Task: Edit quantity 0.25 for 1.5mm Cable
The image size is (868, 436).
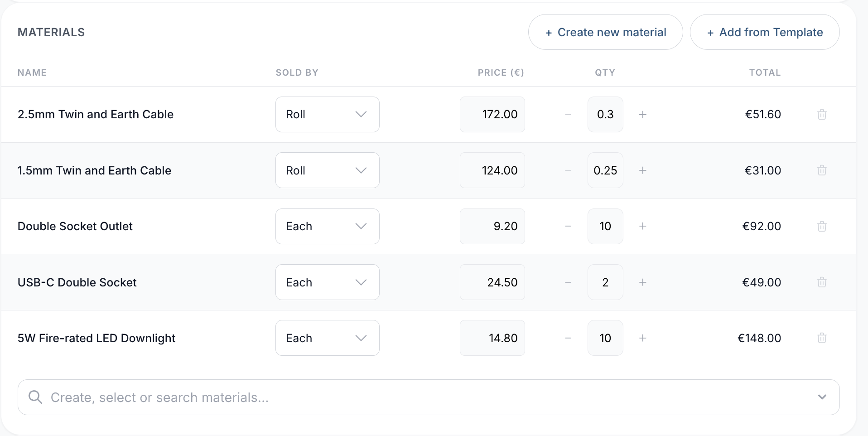Action: [x=605, y=170]
